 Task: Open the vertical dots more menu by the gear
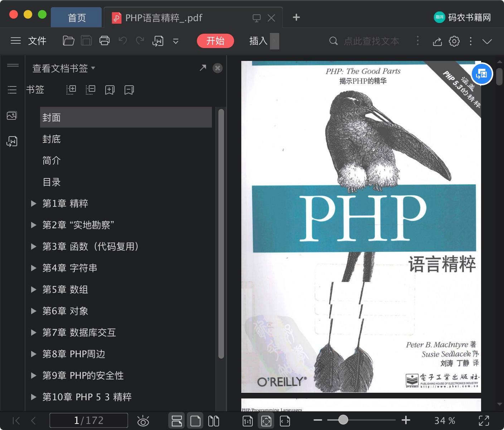point(471,41)
